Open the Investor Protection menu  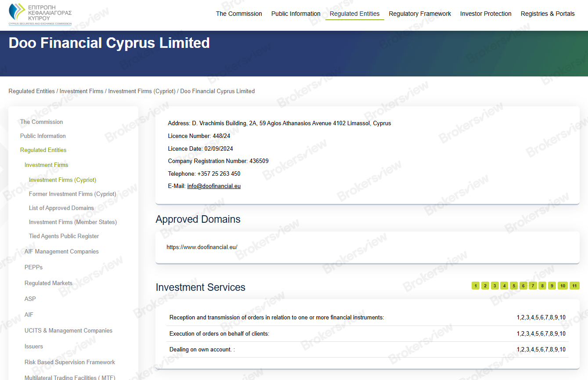tap(486, 14)
